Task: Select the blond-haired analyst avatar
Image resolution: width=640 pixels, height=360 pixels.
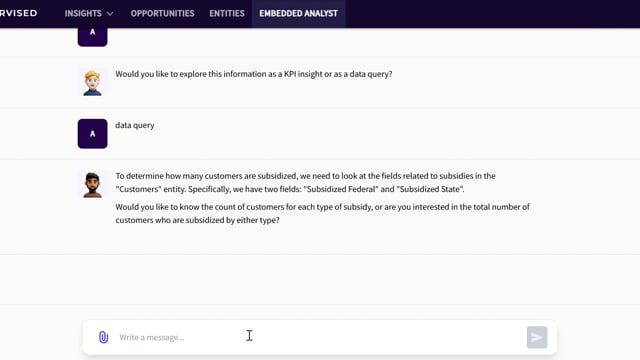Action: 93,83
